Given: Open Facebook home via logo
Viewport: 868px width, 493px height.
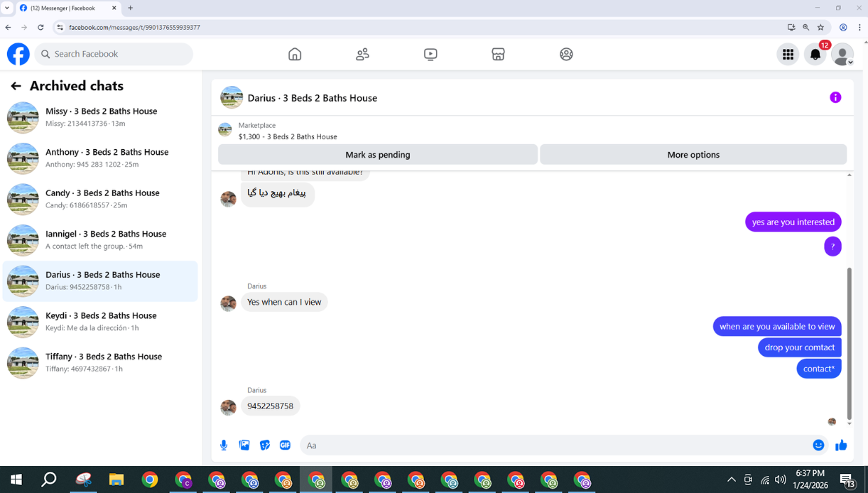Looking at the screenshot, I should [x=18, y=54].
